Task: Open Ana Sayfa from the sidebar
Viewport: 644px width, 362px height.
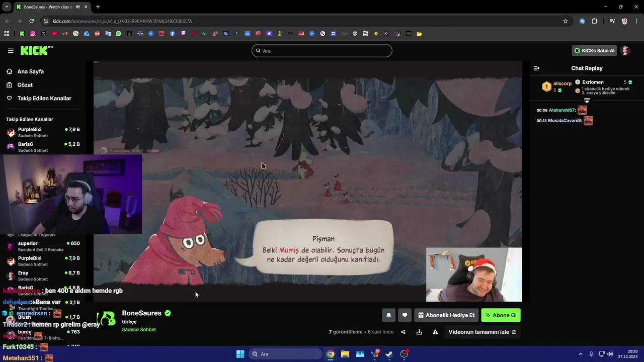Action: tap(31, 71)
